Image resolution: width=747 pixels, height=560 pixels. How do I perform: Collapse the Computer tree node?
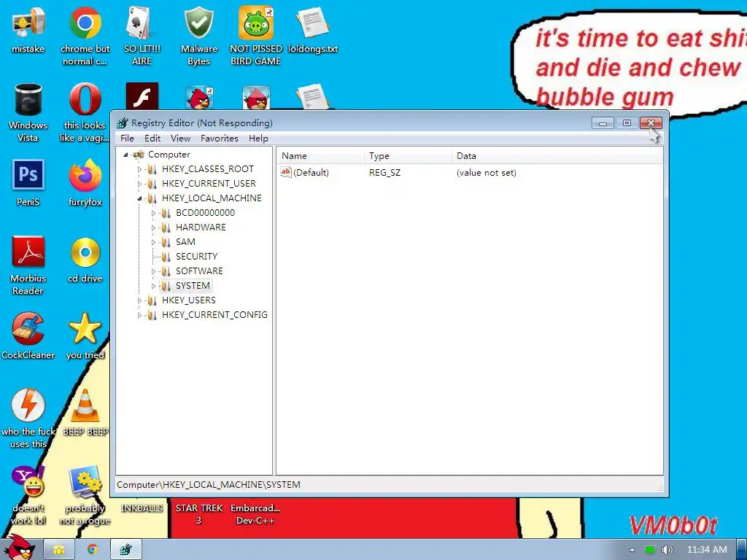(x=125, y=155)
